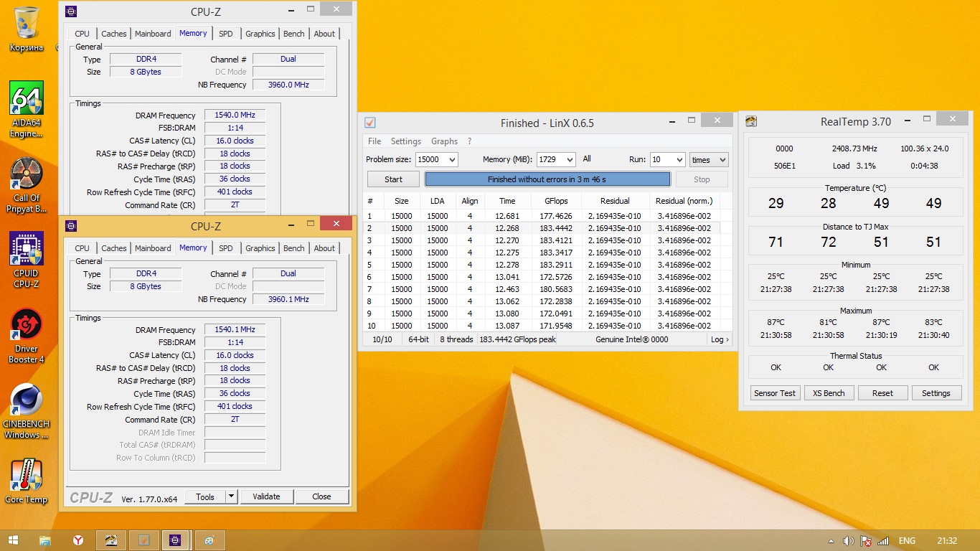Screen dimensions: 980x551
Task: Open the Graphs menu in LinX
Action: pos(445,141)
